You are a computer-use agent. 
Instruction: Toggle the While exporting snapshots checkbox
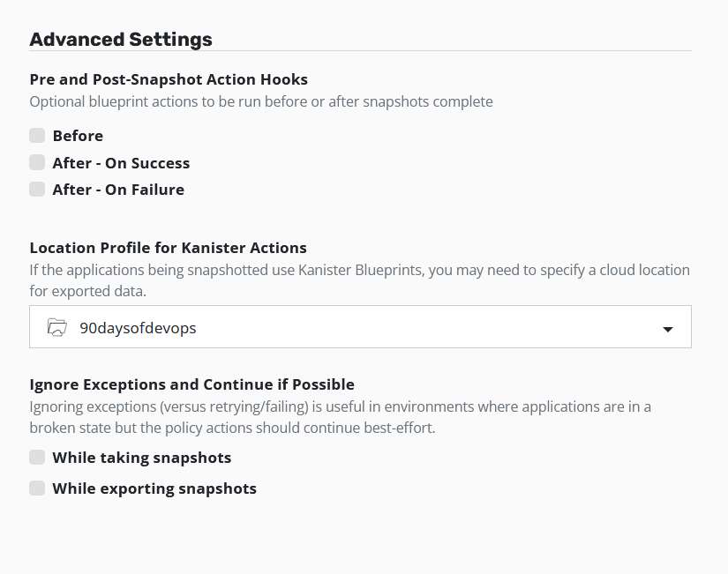coord(37,488)
